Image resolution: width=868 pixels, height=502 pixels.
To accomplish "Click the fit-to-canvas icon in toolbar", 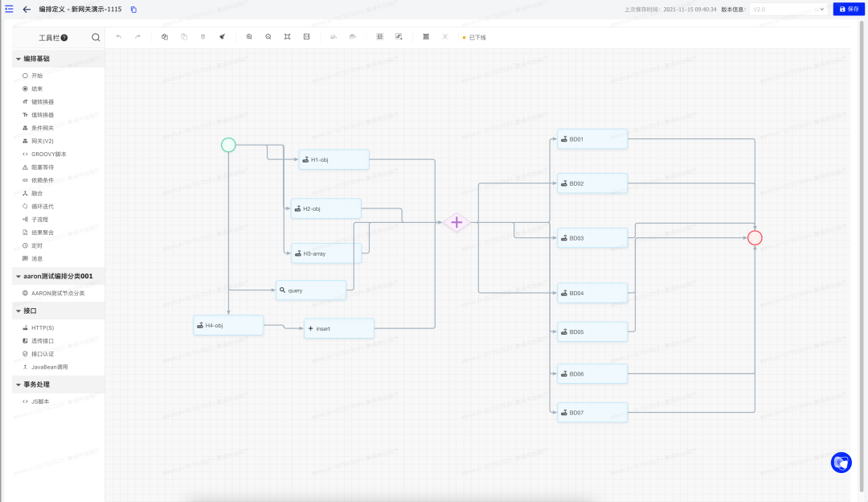I will [x=287, y=37].
